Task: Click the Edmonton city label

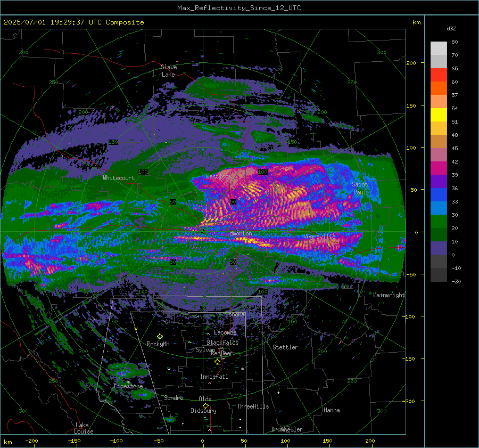Action: click(x=239, y=233)
